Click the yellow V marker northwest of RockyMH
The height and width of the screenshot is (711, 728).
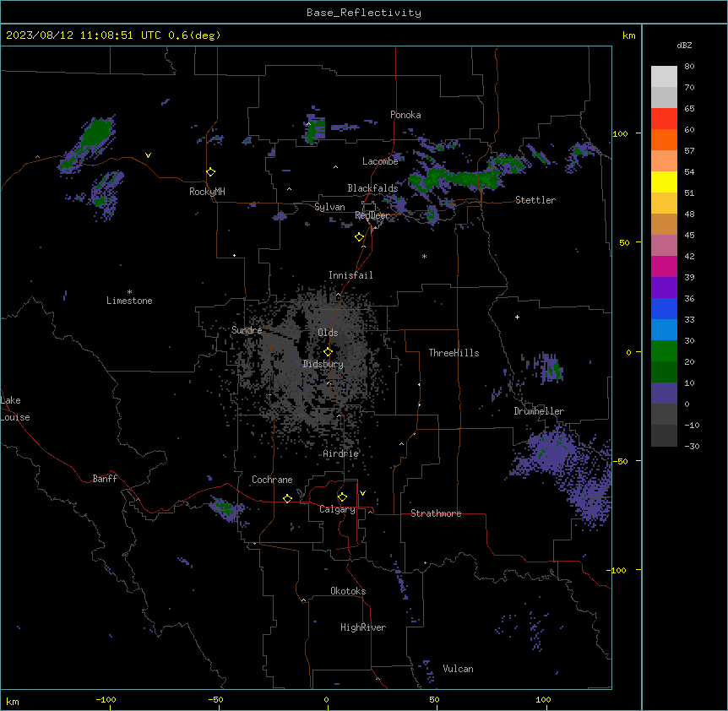[148, 155]
